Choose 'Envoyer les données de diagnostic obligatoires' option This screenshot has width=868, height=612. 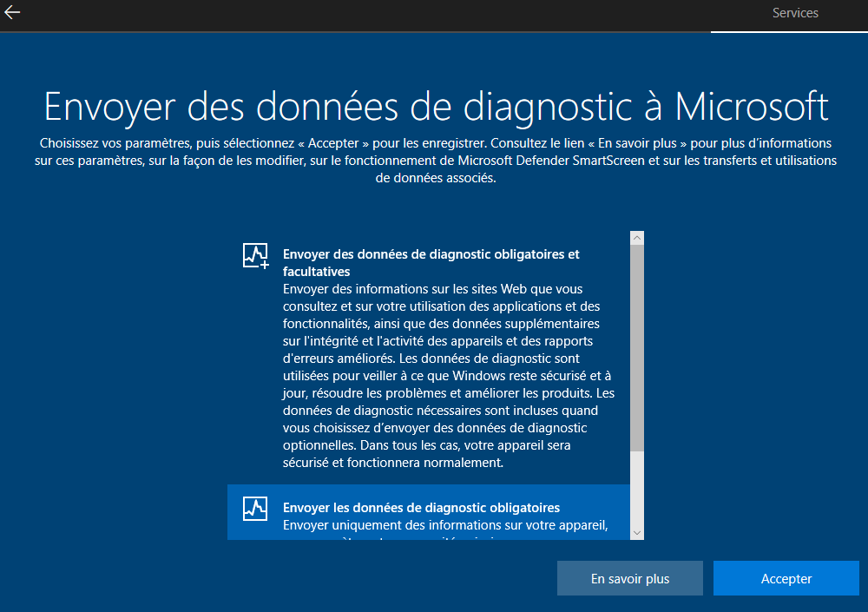421,508
